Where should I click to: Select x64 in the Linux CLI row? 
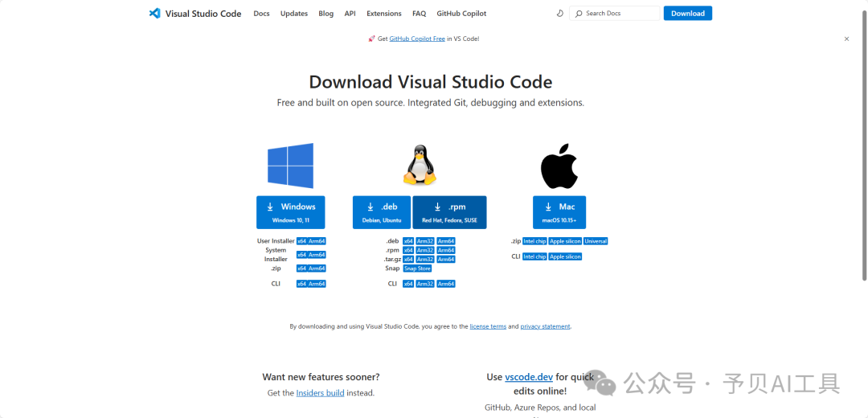(x=408, y=284)
